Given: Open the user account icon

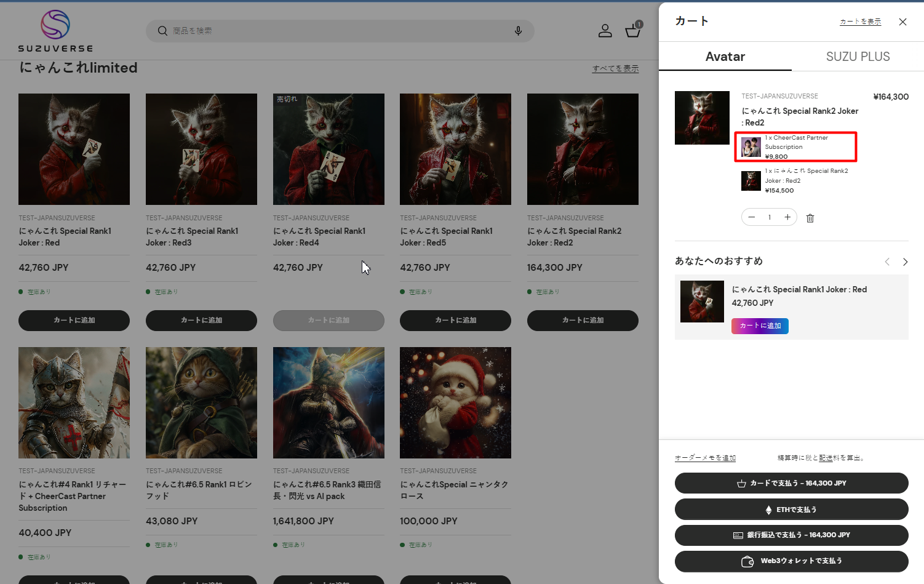Looking at the screenshot, I should [x=605, y=31].
